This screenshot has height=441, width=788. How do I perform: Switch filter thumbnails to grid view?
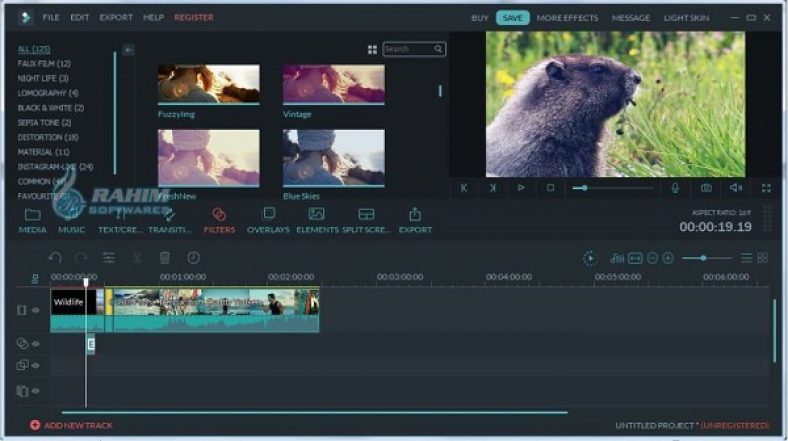(x=372, y=49)
